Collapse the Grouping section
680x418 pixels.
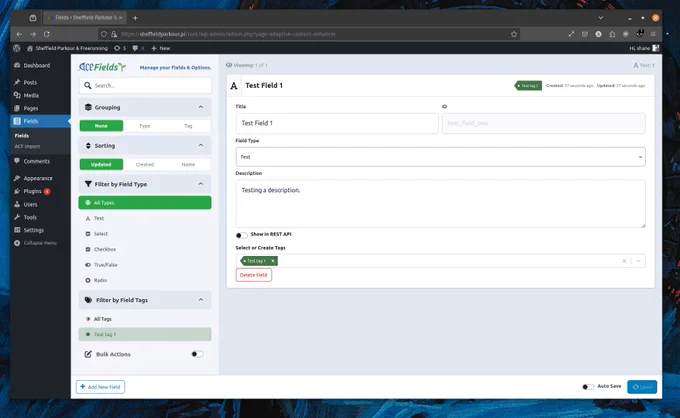201,107
